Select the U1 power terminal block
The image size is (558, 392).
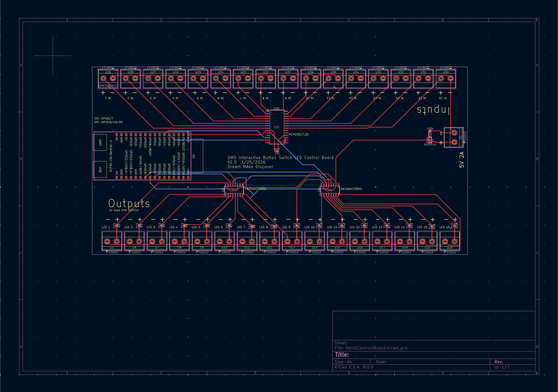[454, 137]
